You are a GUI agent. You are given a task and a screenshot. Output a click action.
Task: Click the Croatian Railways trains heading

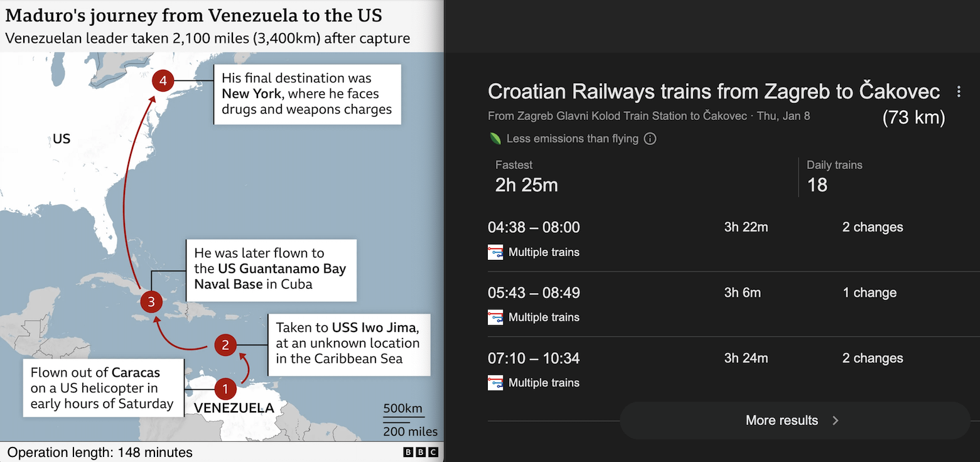point(713,92)
